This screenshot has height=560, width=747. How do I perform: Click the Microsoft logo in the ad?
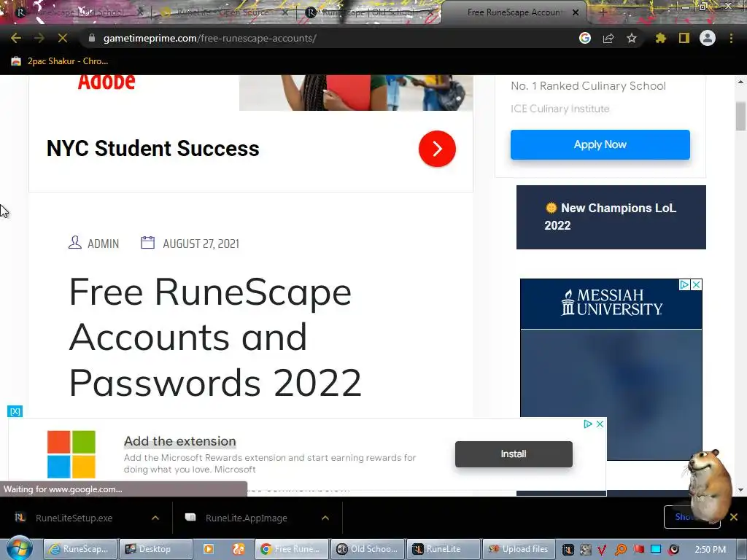click(x=71, y=454)
